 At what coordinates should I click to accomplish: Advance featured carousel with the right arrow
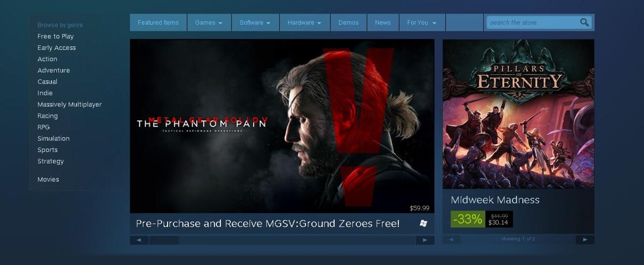(425, 240)
